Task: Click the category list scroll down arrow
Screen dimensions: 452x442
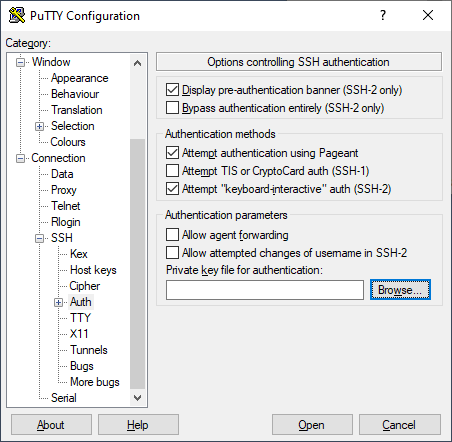Action: tap(137, 398)
